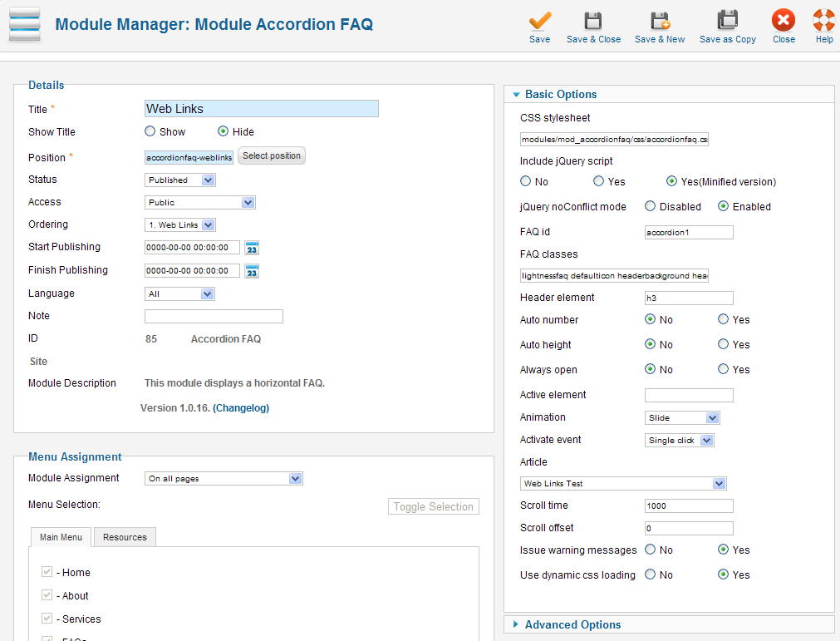The width and height of the screenshot is (840, 641).
Task: Hide the module title
Action: [222, 131]
